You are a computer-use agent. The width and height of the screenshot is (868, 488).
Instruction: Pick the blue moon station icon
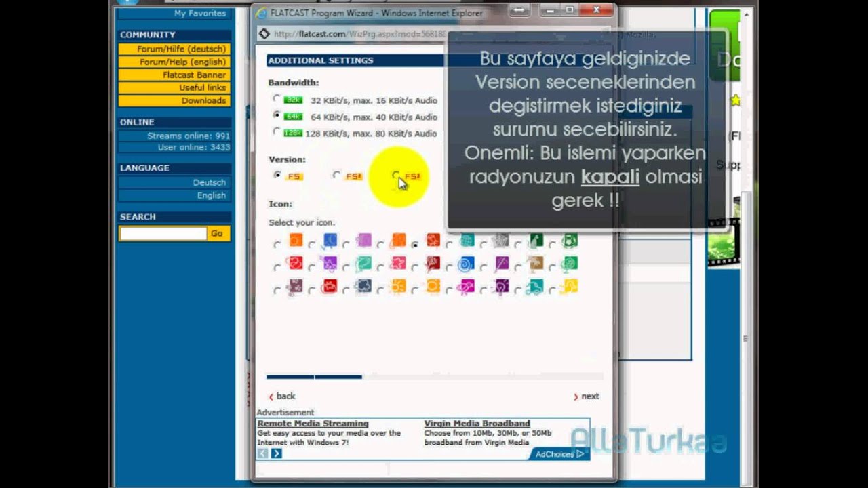330,241
